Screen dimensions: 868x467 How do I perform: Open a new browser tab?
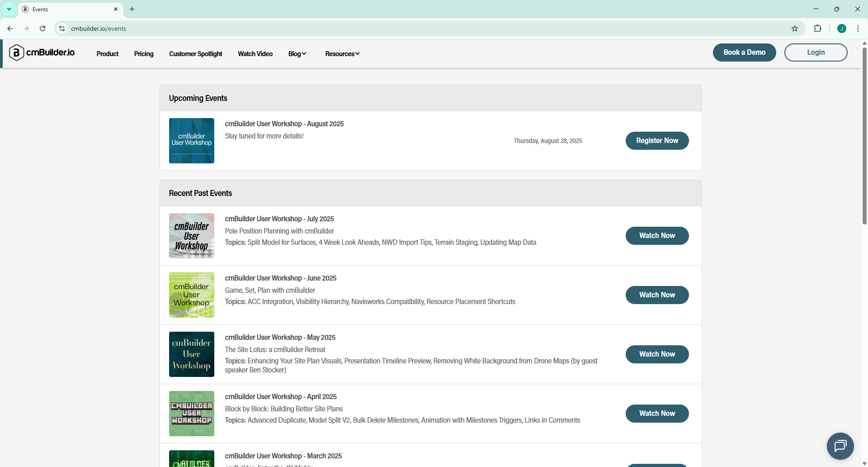(x=132, y=9)
